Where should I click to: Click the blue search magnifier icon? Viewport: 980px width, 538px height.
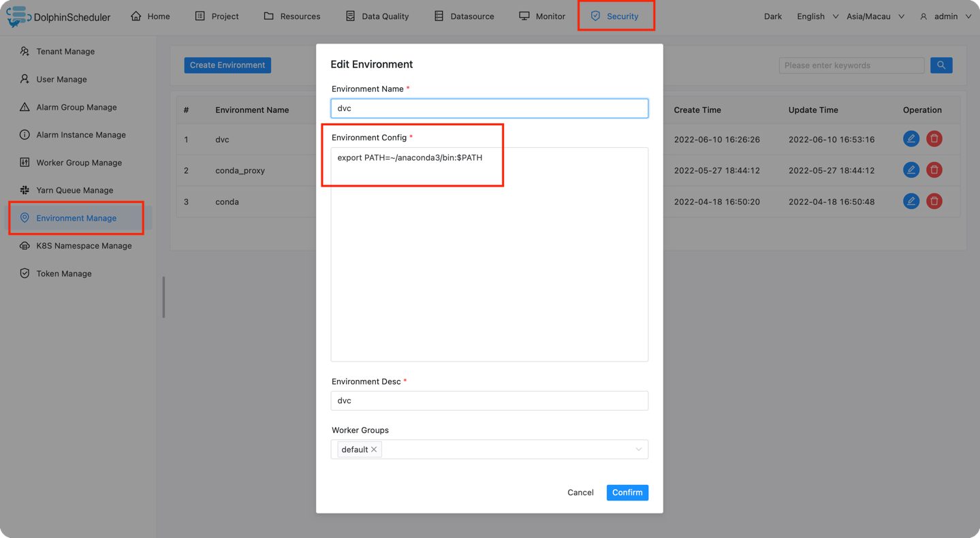(941, 65)
